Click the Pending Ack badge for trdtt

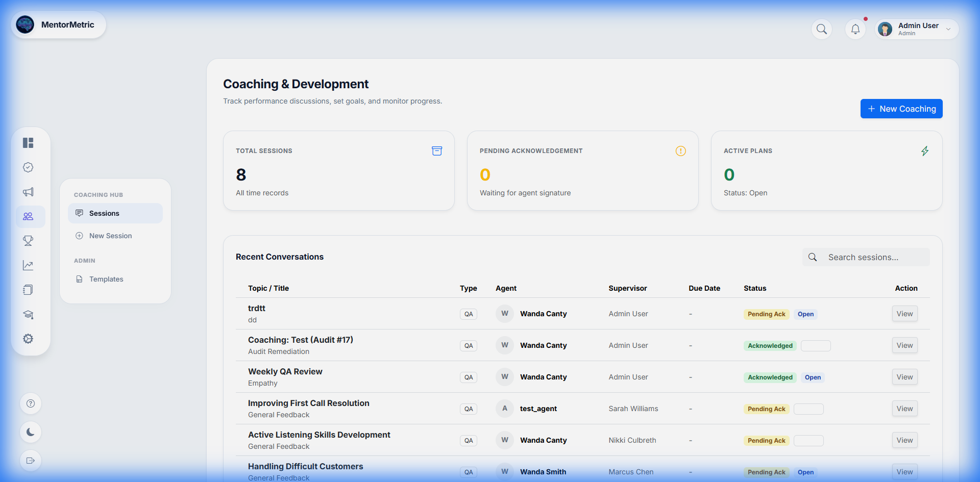tap(766, 314)
